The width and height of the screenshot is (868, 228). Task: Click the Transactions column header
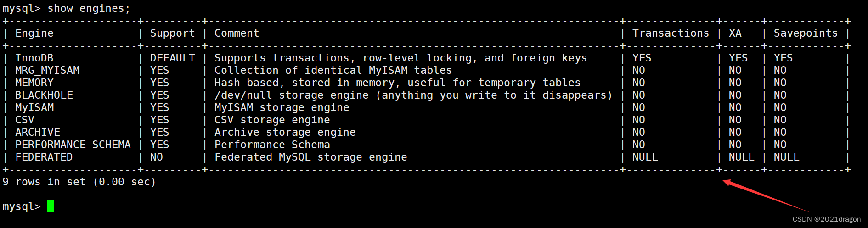[x=671, y=33]
